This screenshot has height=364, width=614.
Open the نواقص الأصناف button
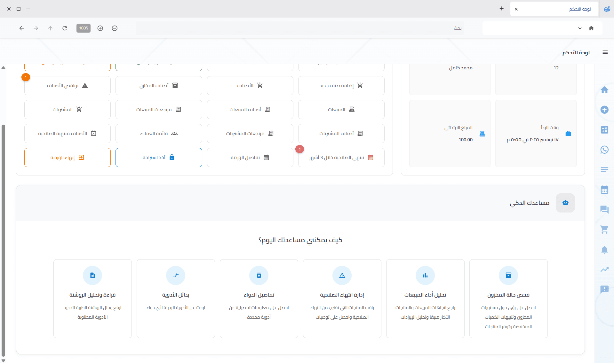(68, 86)
